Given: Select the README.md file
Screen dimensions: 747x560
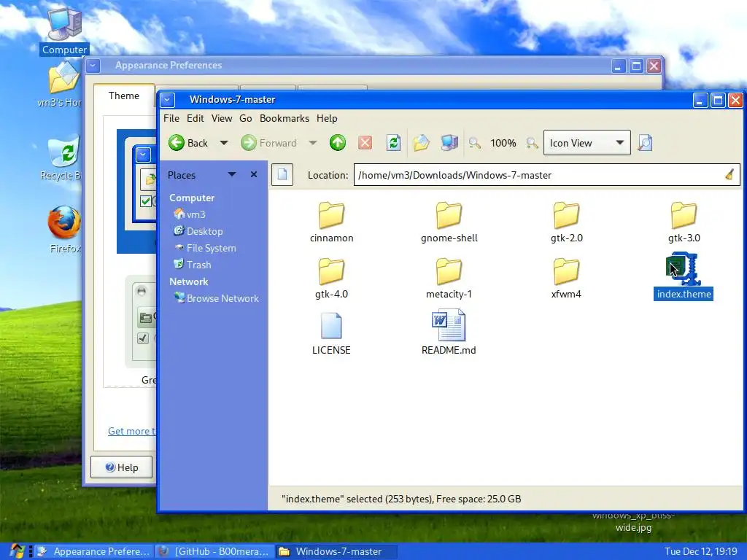Looking at the screenshot, I should [449, 333].
